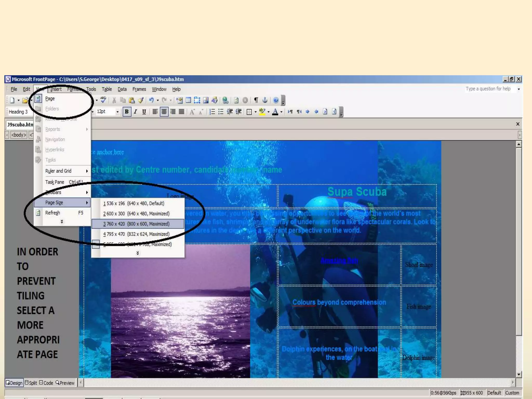Screen dimensions: 532x399
Task: Click the Format Painter brush icon
Action: tap(141, 100)
